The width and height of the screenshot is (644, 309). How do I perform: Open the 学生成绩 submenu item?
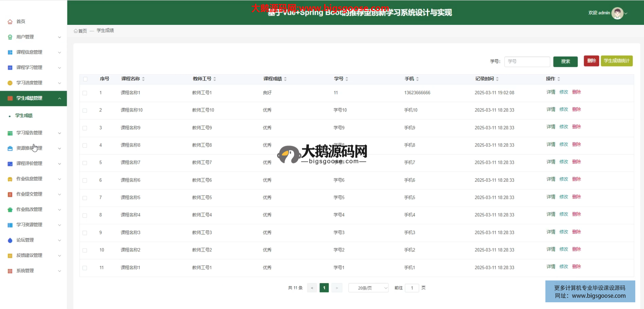click(24, 116)
